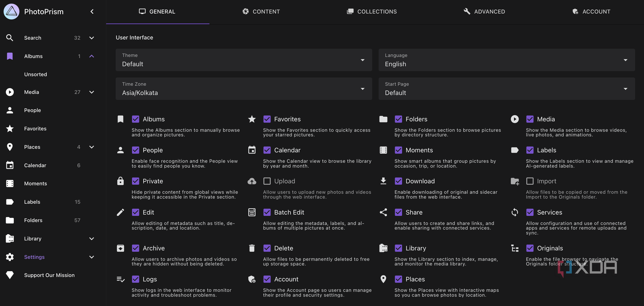Screen dimensions: 644x306
Task: Go to the Advanced tab
Action: point(484,12)
